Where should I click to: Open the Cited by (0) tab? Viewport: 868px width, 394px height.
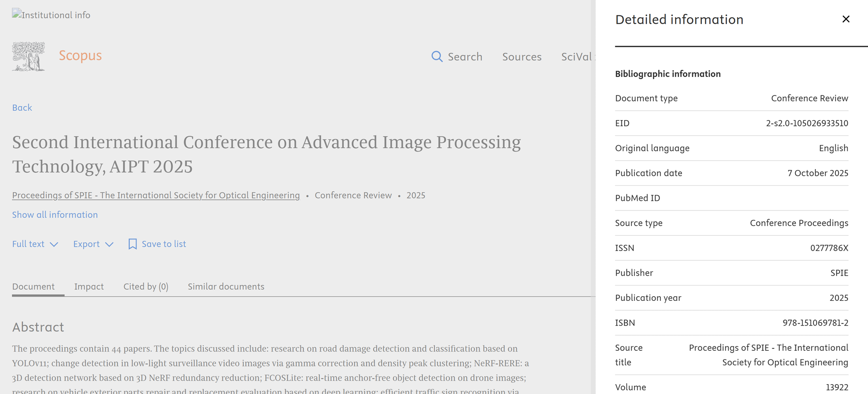click(146, 286)
